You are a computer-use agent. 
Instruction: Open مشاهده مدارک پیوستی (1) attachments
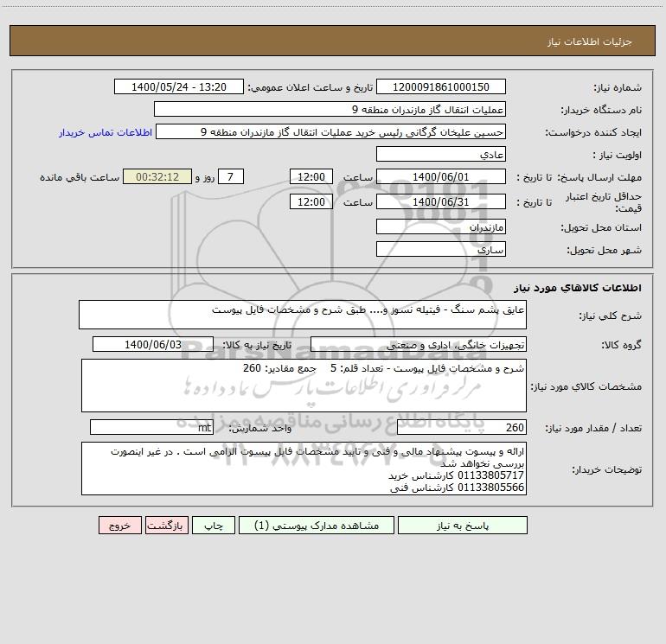pyautogui.click(x=317, y=525)
